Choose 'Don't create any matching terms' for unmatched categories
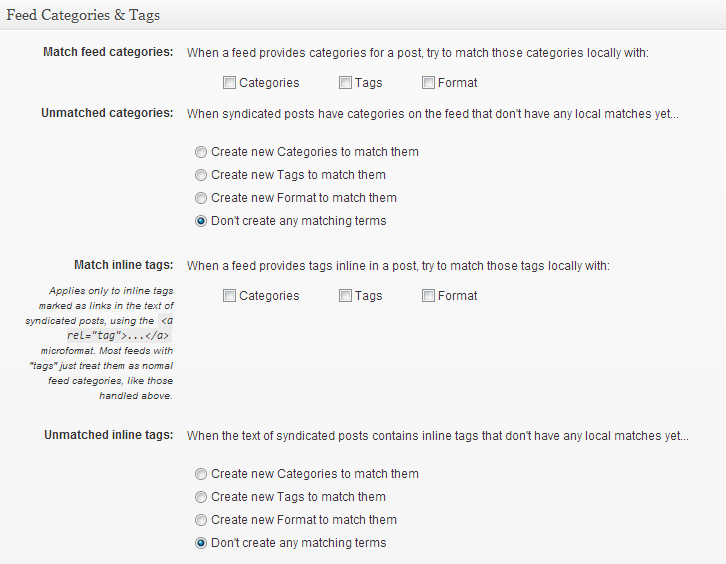 (202, 221)
